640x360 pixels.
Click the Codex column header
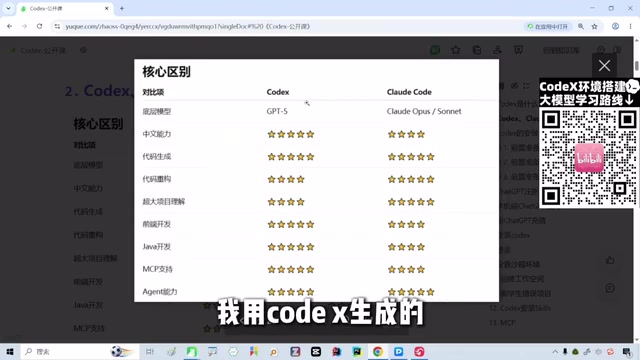pyautogui.click(x=278, y=92)
